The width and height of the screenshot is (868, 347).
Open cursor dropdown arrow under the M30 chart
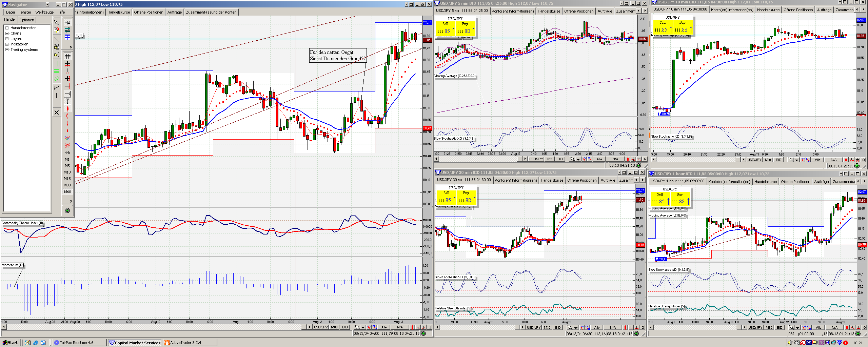point(576,328)
